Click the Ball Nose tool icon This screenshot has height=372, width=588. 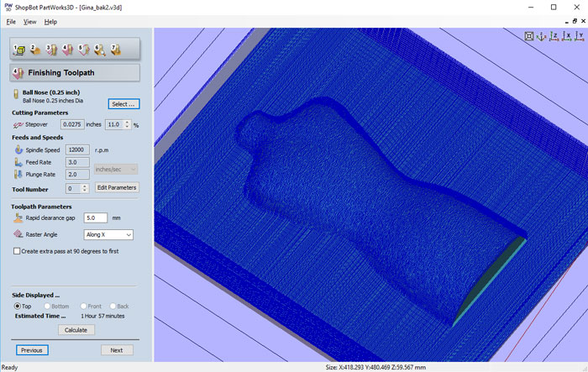16,94
